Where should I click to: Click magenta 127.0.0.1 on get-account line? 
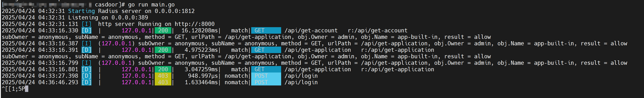[136, 31]
